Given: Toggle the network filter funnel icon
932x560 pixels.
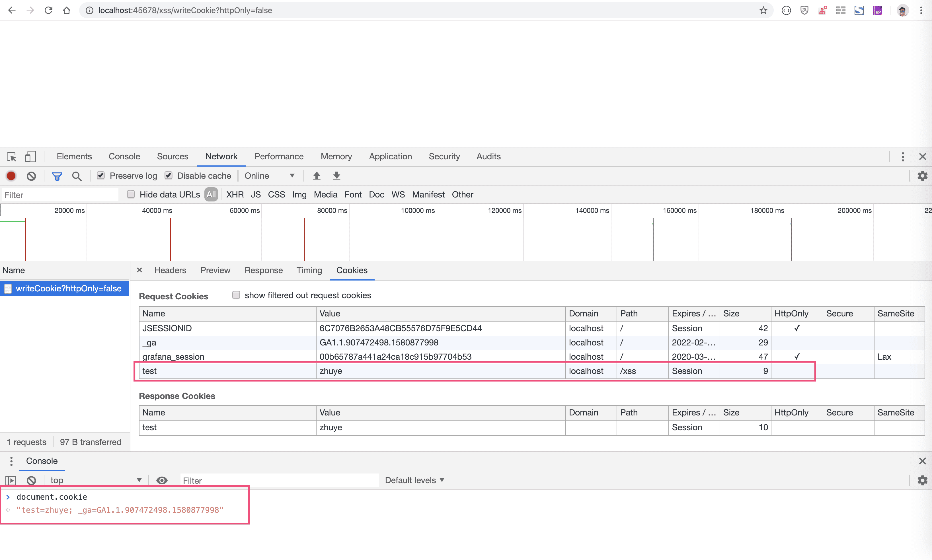Looking at the screenshot, I should [x=57, y=176].
